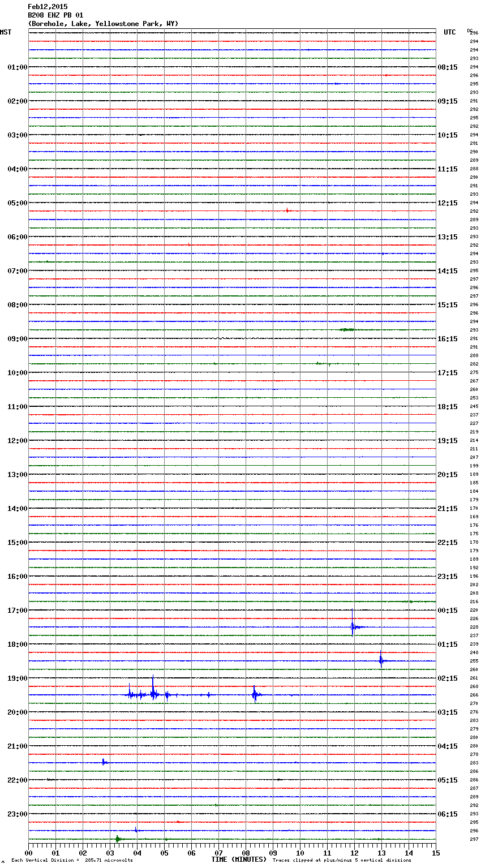
Task: Select the '06:00' MST time label
Action: tap(18, 237)
